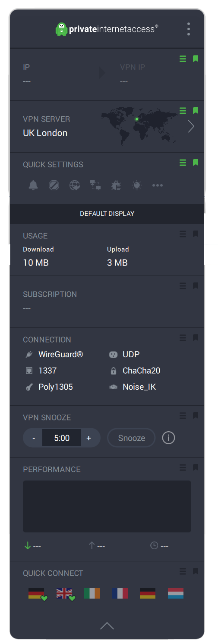218x644 pixels.
Task: Click the debug logging bug icon
Action: click(x=116, y=186)
